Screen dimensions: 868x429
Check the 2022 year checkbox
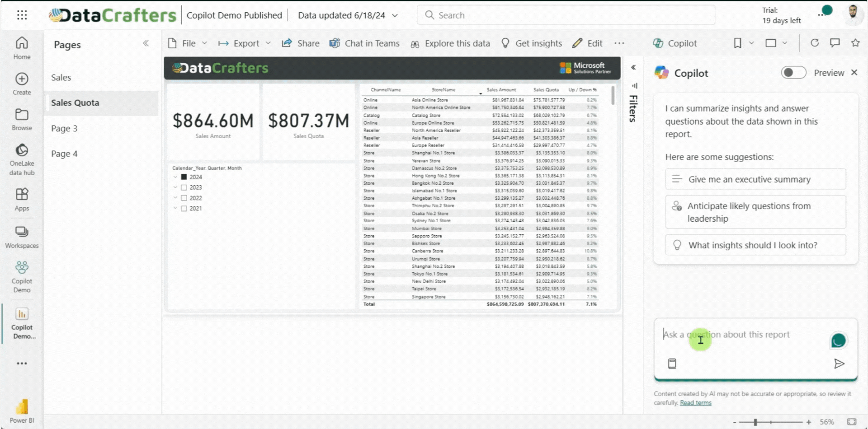coord(184,198)
